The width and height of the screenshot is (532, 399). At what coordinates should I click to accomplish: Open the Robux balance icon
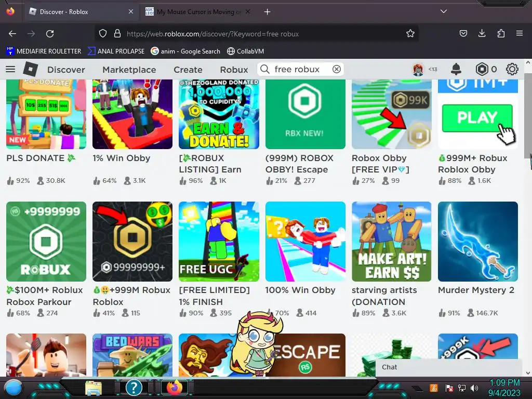(482, 69)
